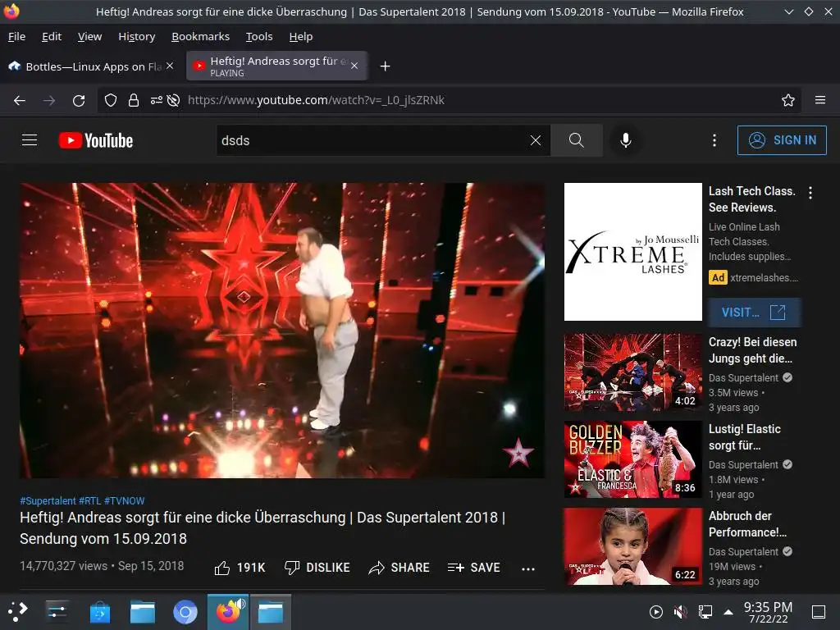The width and height of the screenshot is (840, 630).
Task: Click the forward navigation arrow
Action: pyautogui.click(x=48, y=100)
